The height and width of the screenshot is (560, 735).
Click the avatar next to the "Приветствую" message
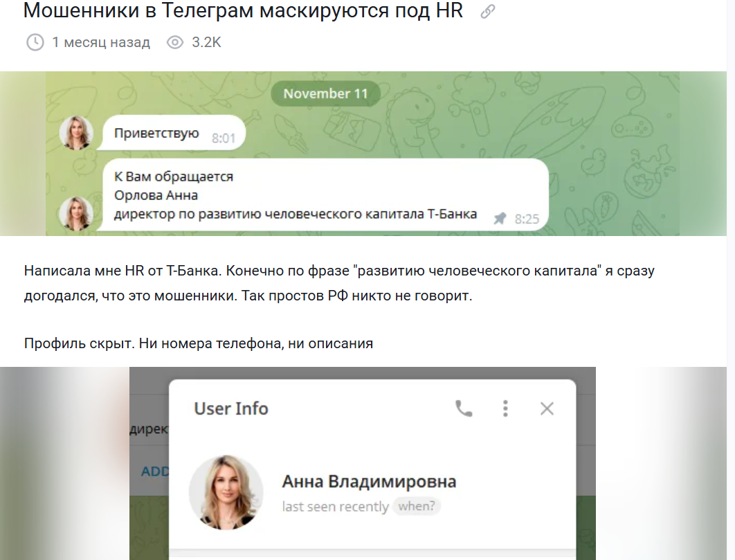(x=76, y=133)
